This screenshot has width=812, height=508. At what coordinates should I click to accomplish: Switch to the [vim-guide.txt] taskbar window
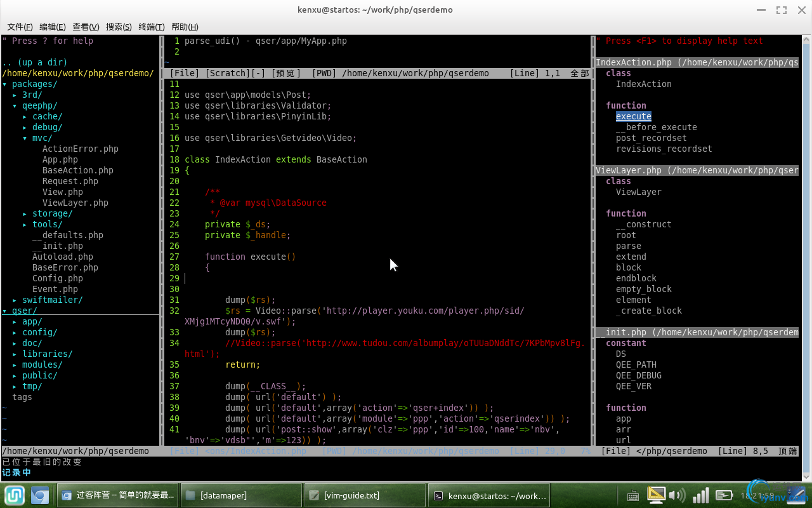(365, 495)
